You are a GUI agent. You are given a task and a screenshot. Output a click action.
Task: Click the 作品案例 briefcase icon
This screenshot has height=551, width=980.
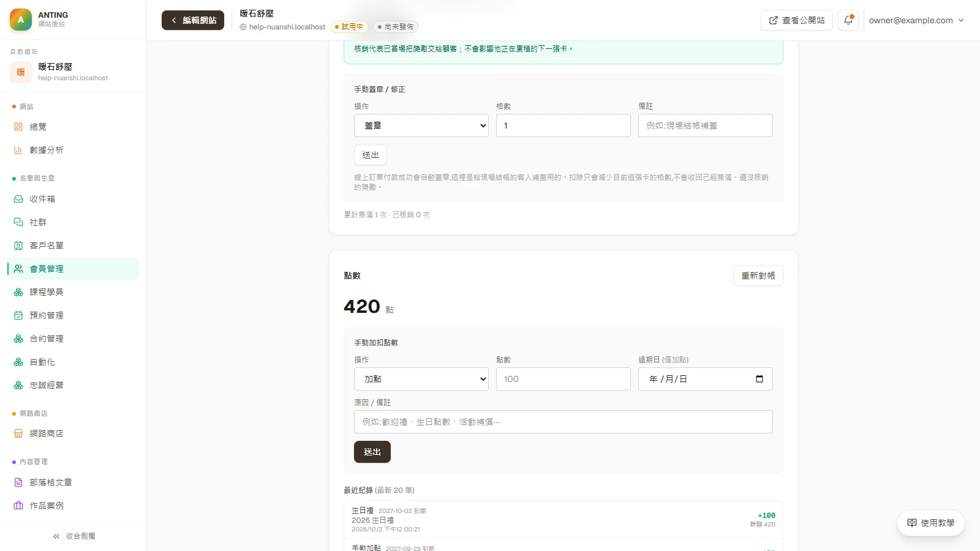coord(18,506)
